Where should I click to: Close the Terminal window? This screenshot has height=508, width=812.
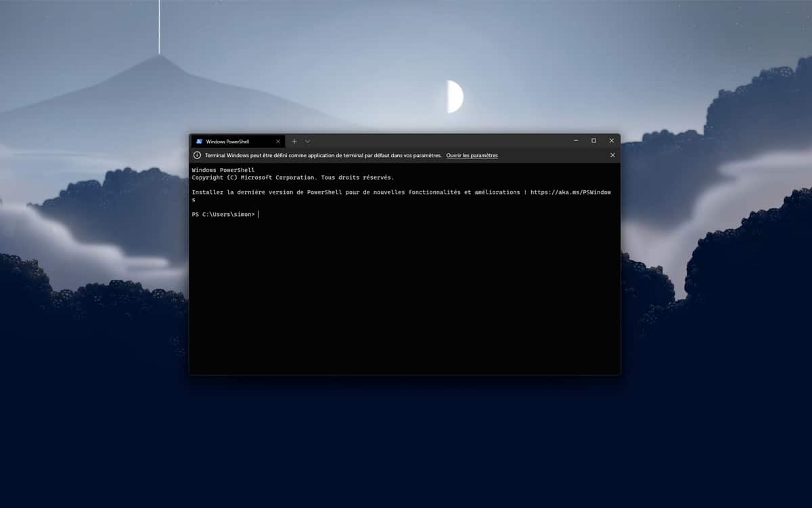click(x=612, y=141)
